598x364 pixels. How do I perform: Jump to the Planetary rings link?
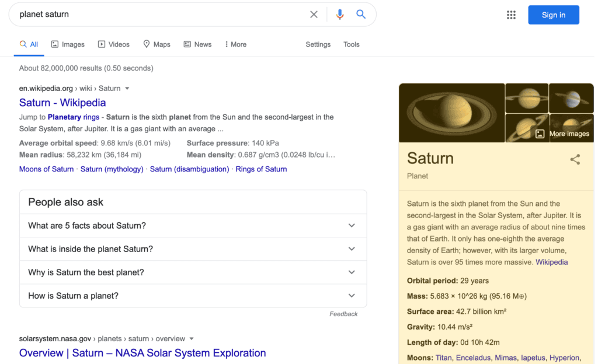[74, 117]
